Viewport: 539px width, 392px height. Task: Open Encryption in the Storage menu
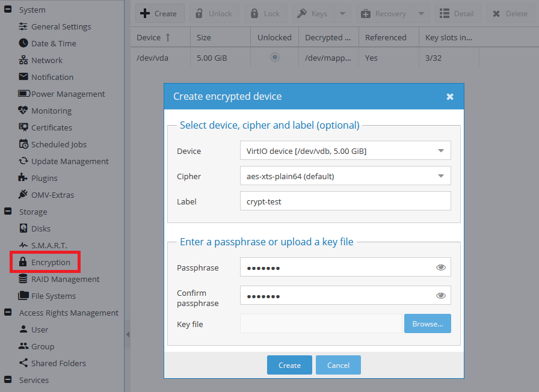51,262
